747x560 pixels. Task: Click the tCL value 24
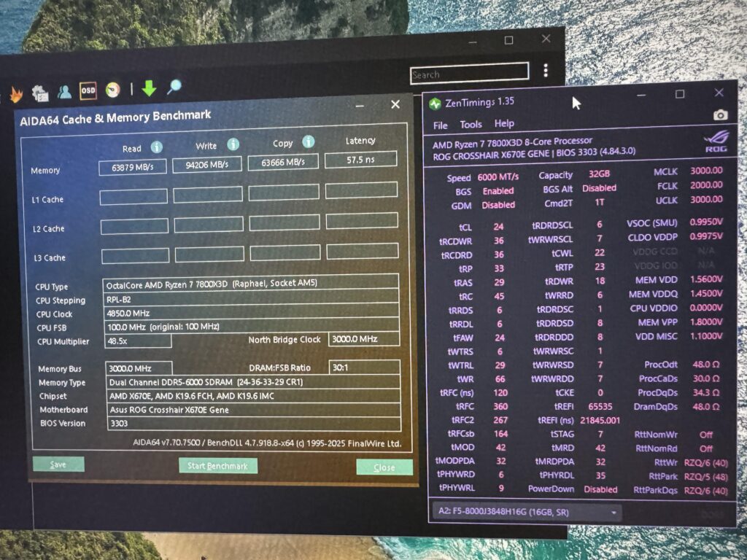[x=498, y=227]
